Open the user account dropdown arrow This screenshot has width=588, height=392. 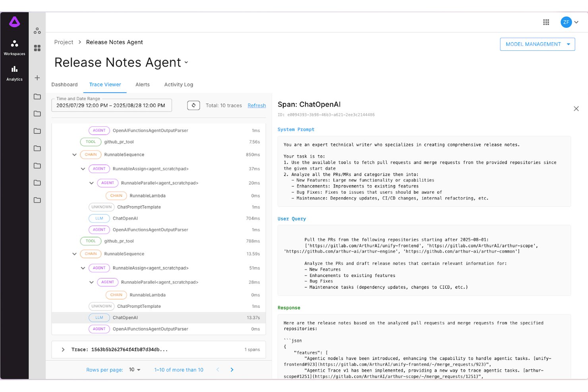pyautogui.click(x=576, y=22)
